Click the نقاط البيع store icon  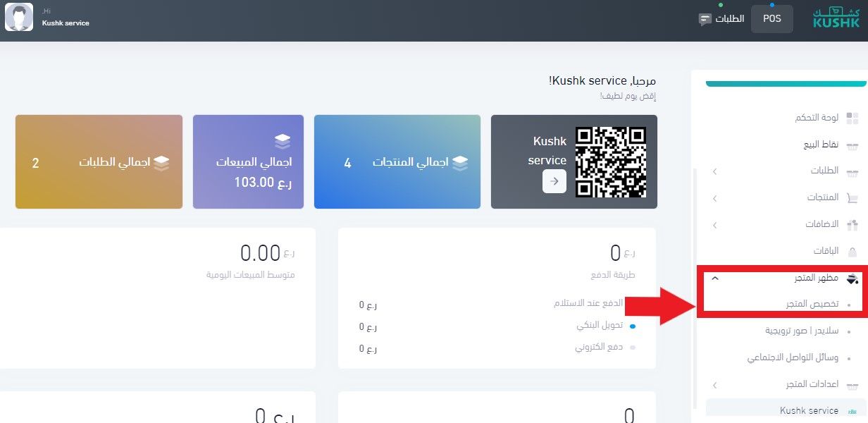tap(852, 146)
